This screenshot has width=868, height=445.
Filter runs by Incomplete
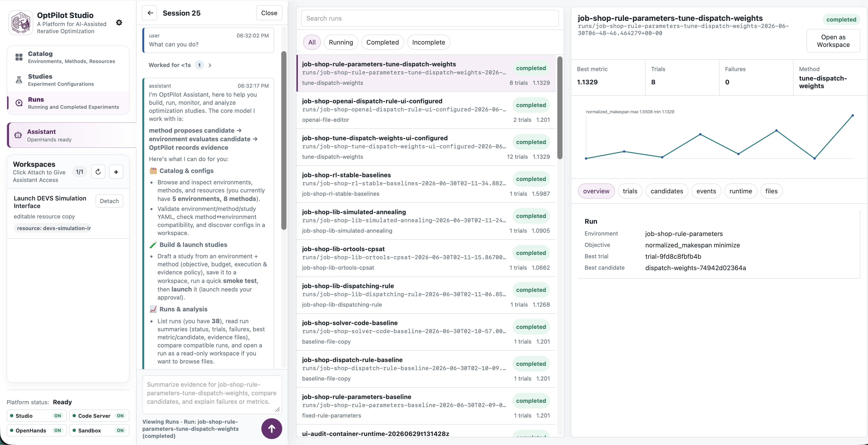tap(428, 42)
